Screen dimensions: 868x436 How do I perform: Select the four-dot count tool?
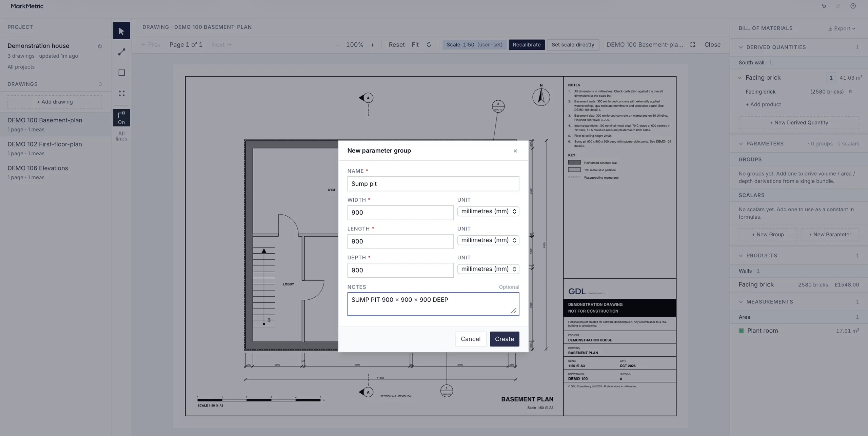pyautogui.click(x=121, y=93)
